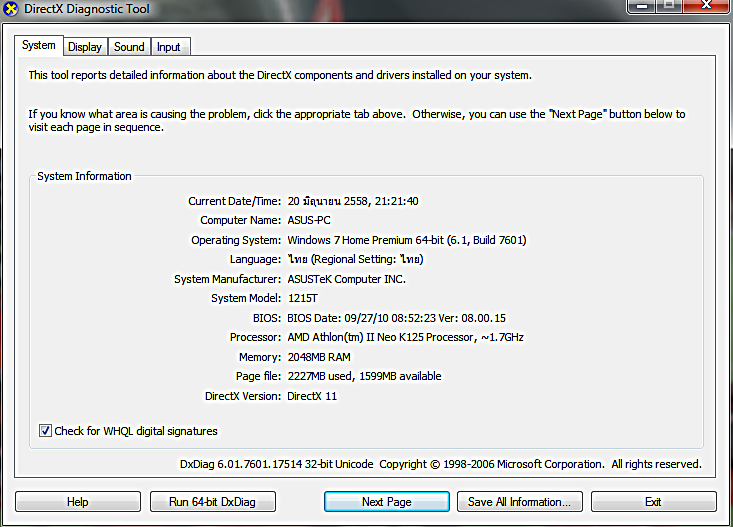Select the System tab
Screen dimensions: 733x527
tap(39, 45)
